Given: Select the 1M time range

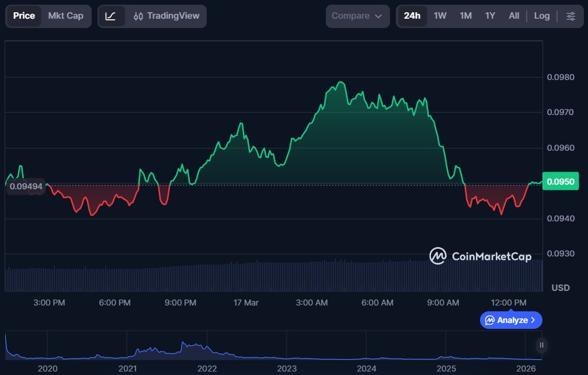Looking at the screenshot, I should click(x=465, y=16).
